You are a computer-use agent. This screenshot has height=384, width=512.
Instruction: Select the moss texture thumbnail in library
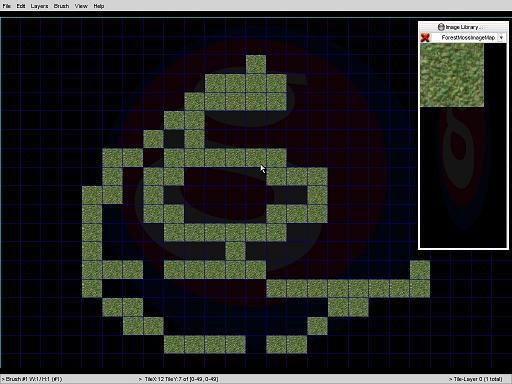pos(452,75)
